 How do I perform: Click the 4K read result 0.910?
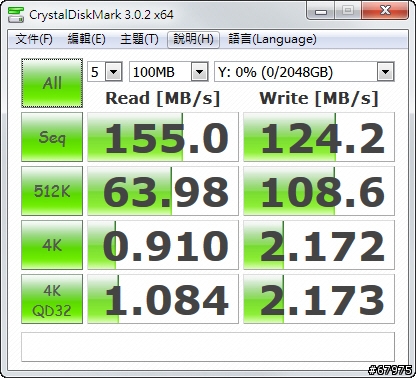pyautogui.click(x=163, y=245)
